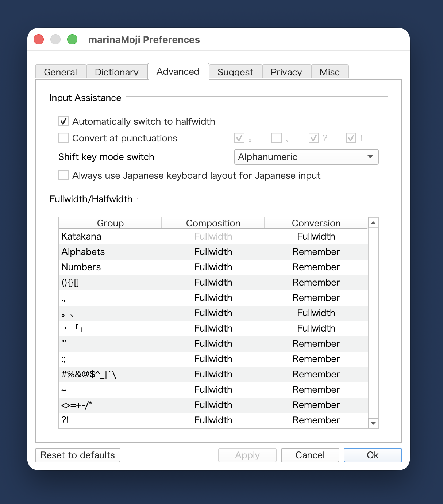Click Reset to defaults button
Viewport: 443px width, 504px height.
click(x=78, y=455)
